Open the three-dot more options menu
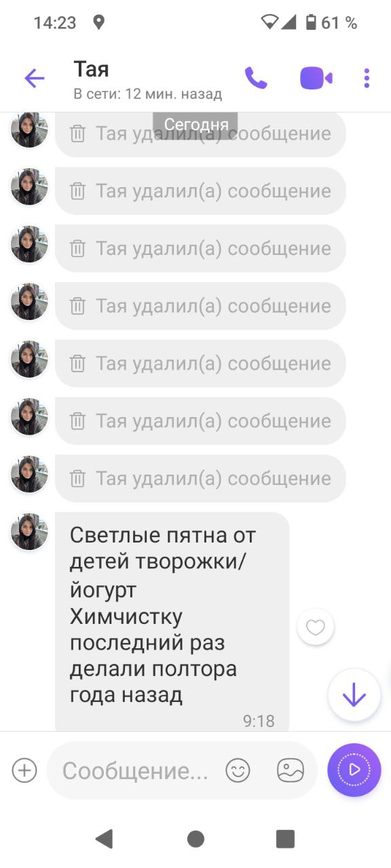Screen dimensions: 391x868 tap(367, 78)
